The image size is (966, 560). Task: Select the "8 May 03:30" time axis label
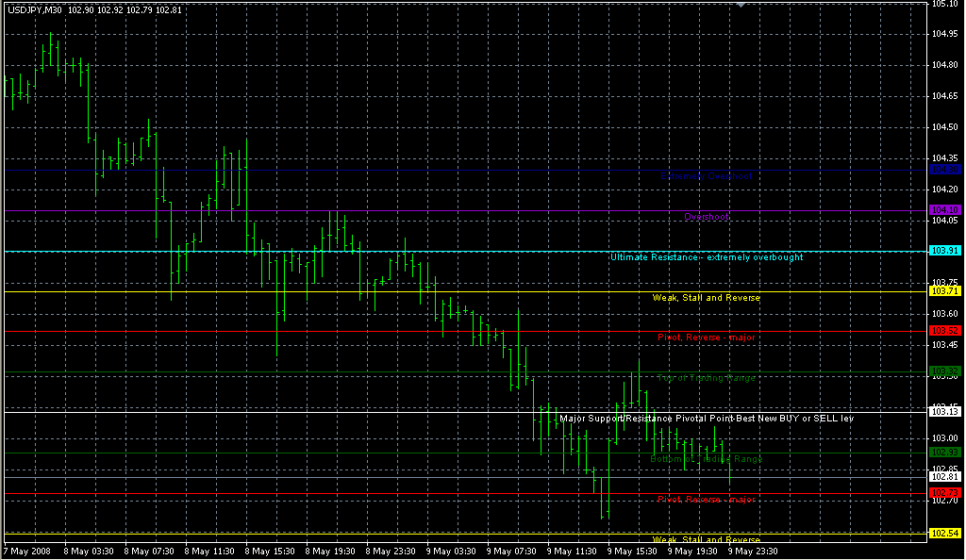coord(89,551)
